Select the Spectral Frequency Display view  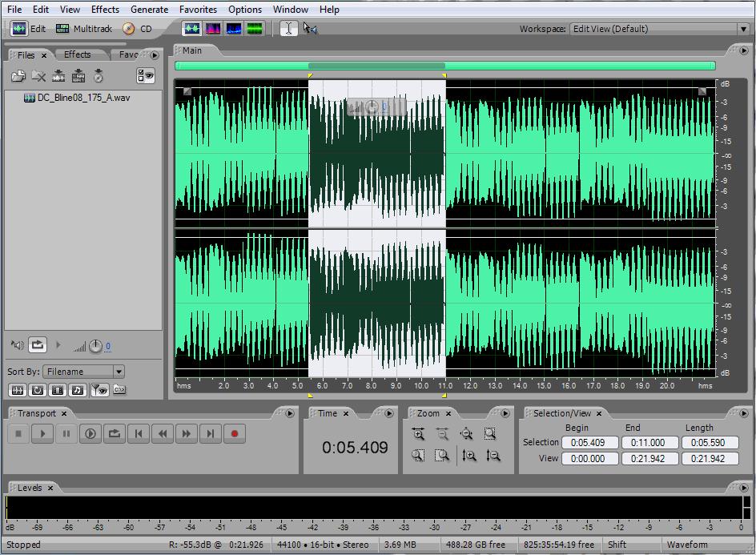click(x=213, y=29)
